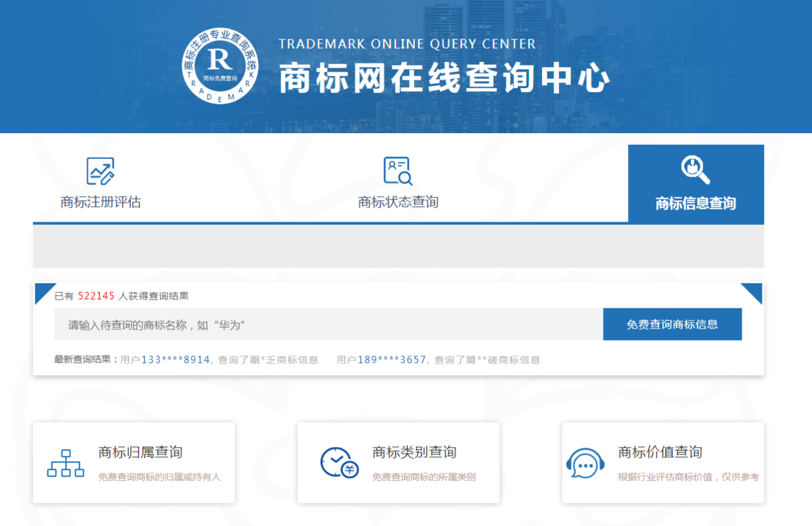Click the headset chat icon for 商标价值查询
Screen dimensions: 812x526
[585, 464]
